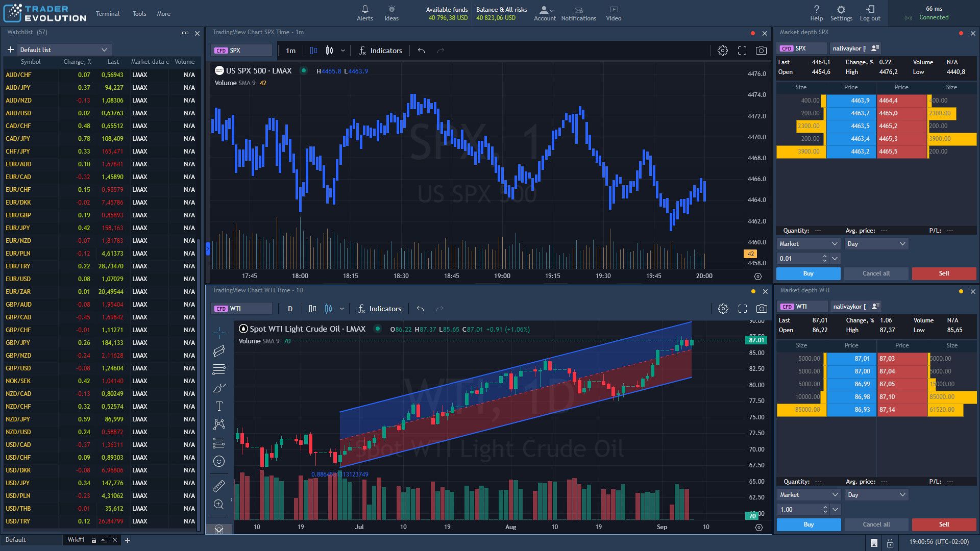The image size is (980, 551).
Task: Select the forecasting position tool
Action: click(219, 443)
